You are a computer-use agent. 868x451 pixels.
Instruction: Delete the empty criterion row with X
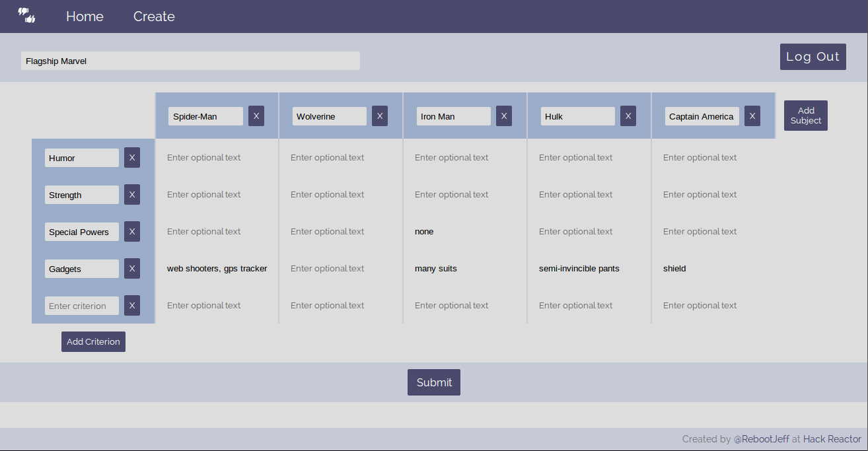click(132, 306)
